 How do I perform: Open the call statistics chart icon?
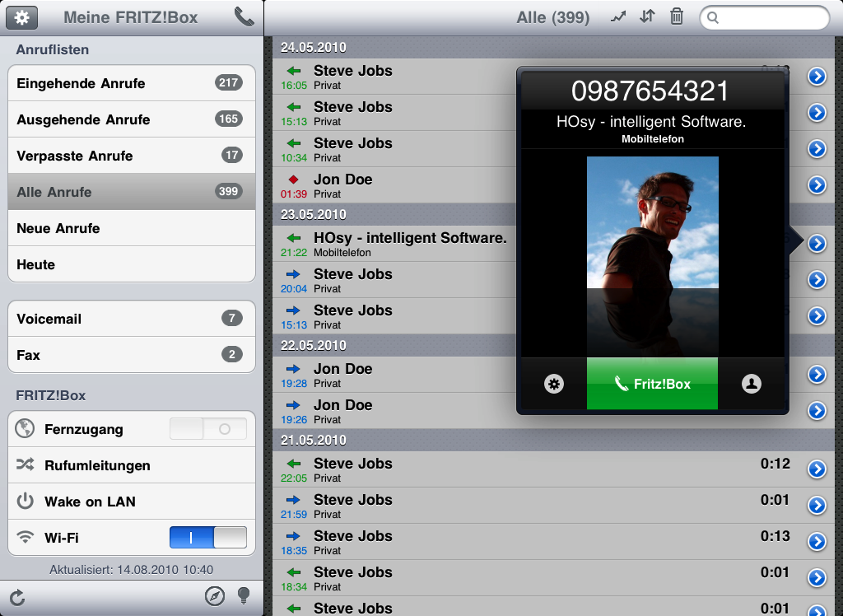click(x=618, y=16)
